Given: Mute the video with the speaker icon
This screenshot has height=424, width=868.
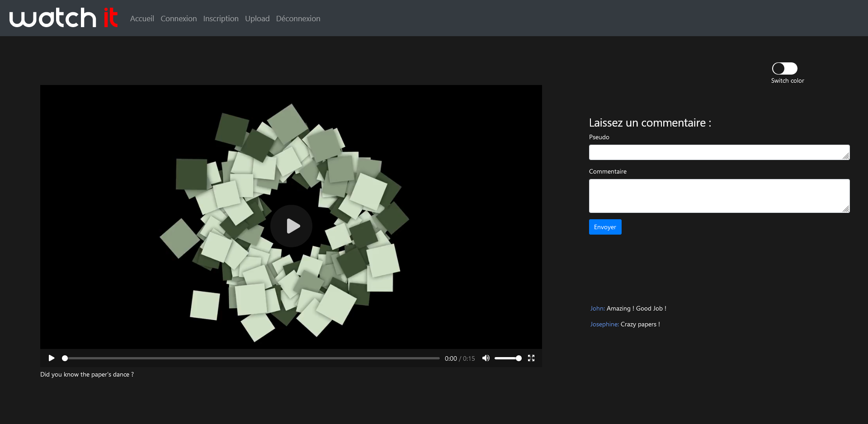Looking at the screenshot, I should pos(486,358).
